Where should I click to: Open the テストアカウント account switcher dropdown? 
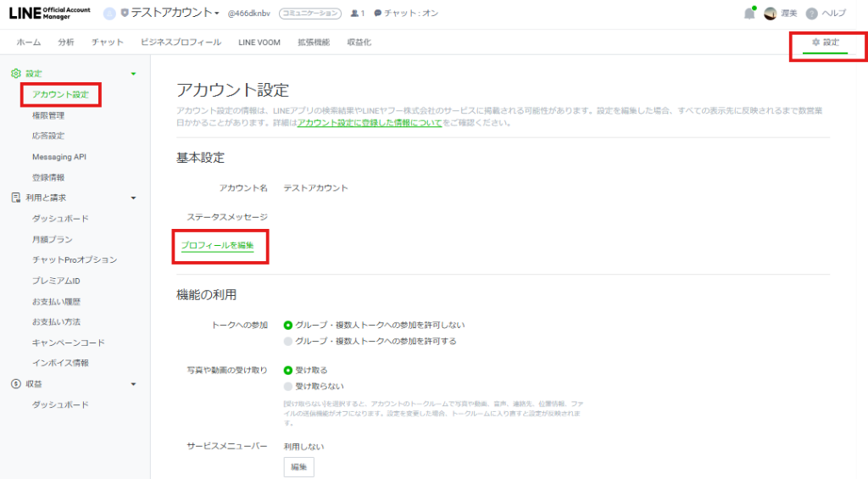(x=175, y=13)
